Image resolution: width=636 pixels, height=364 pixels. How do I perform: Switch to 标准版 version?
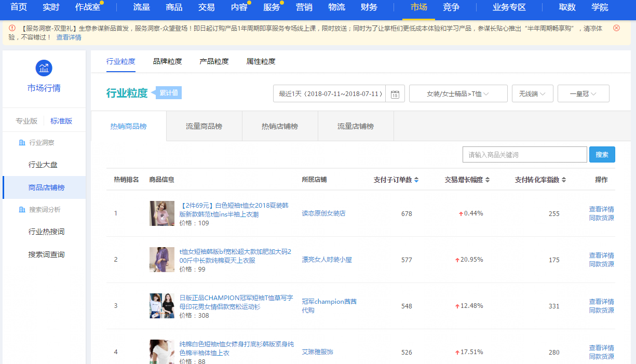pos(61,121)
